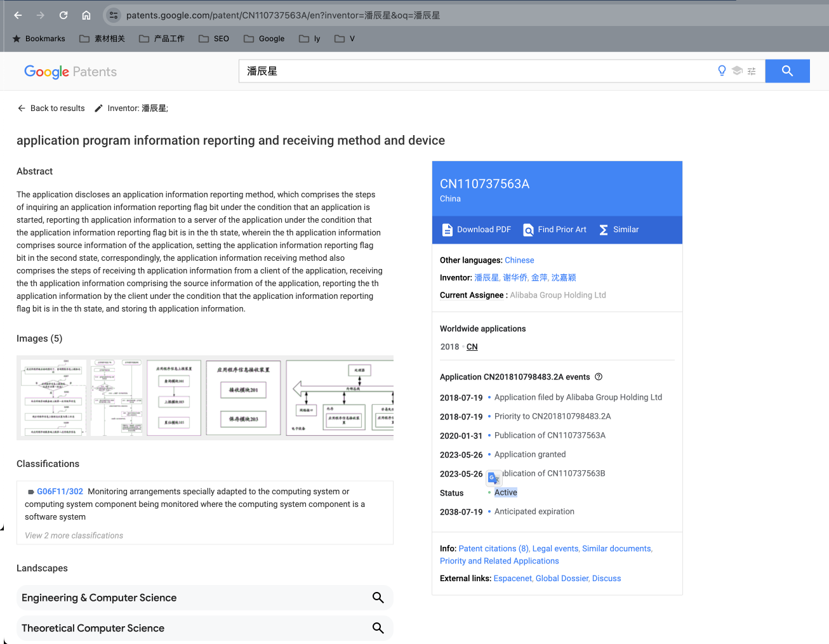Open Legal events link
829x644 pixels.
tap(555, 549)
